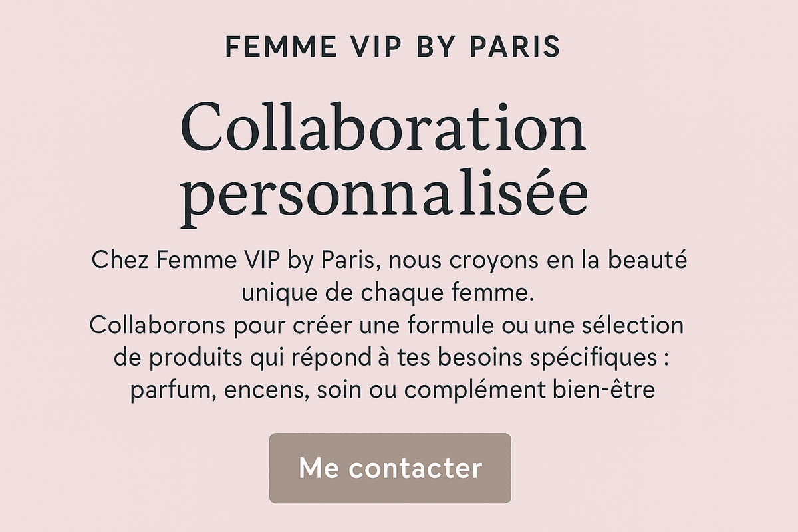This screenshot has height=532, width=798.
Task: Click the line beginning "Chez Femme VIP by Paris"
Action: (x=389, y=261)
